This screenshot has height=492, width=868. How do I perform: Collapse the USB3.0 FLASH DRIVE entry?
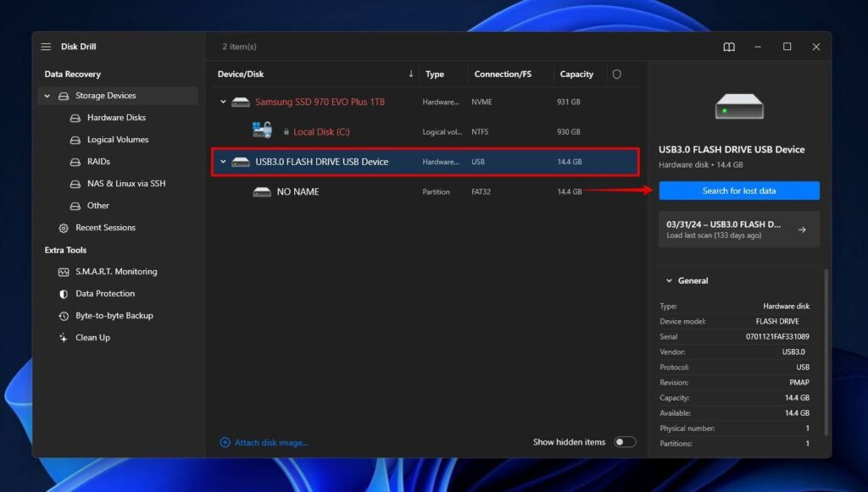click(x=222, y=161)
